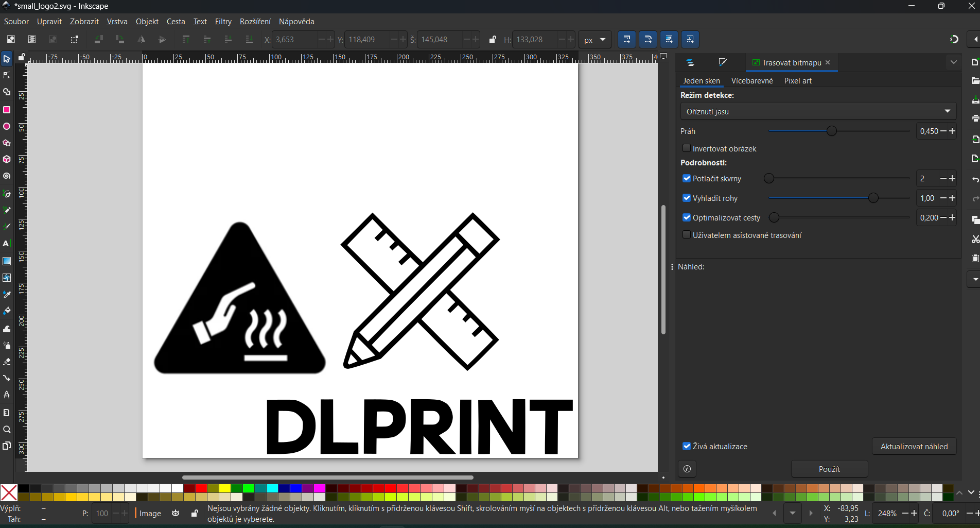Open the px units dropdown
Viewport: 980px width, 528px height.
tap(594, 40)
